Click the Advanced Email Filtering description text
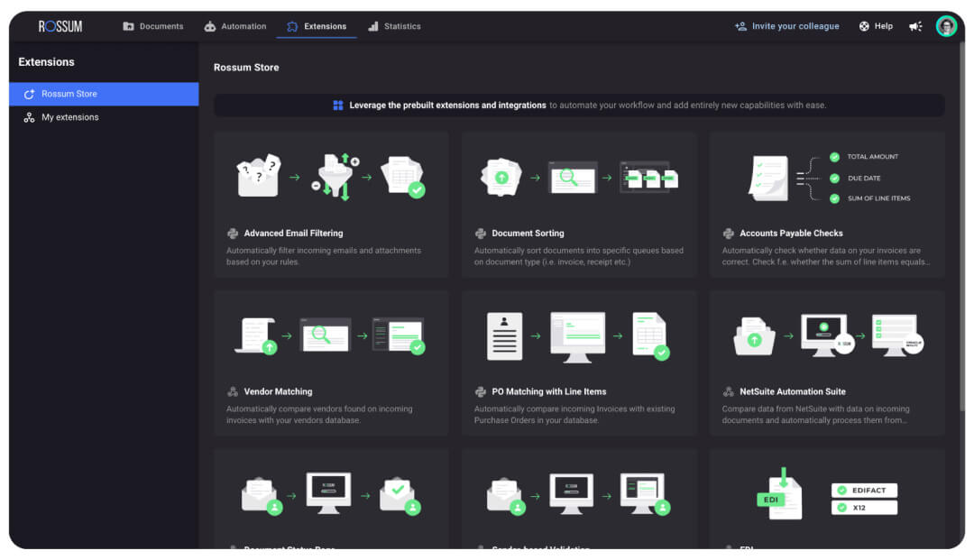This screenshot has width=974, height=560. (323, 256)
